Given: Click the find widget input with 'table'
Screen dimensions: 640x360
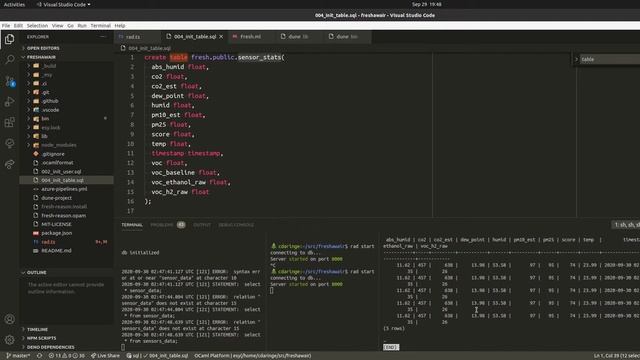Looking at the screenshot, I should coord(610,60).
